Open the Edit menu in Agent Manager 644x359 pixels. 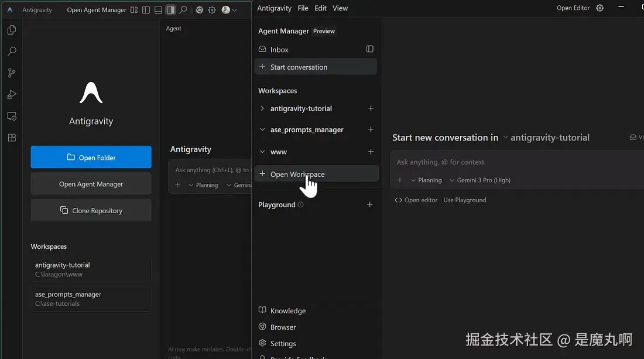[320, 8]
